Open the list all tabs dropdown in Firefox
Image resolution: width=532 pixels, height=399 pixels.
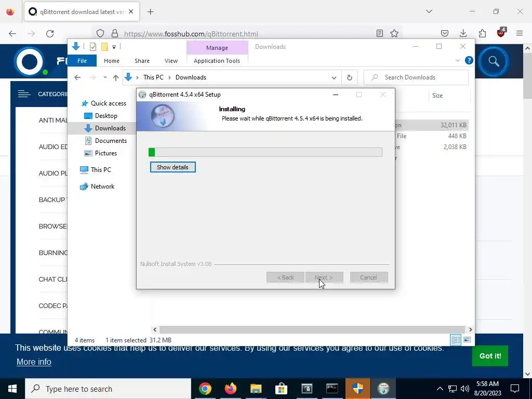click(429, 11)
